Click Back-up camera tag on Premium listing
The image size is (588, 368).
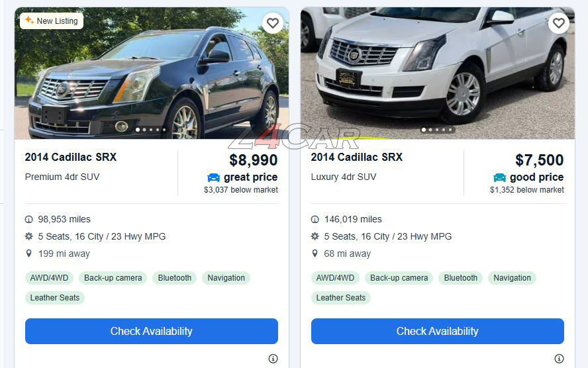113,278
